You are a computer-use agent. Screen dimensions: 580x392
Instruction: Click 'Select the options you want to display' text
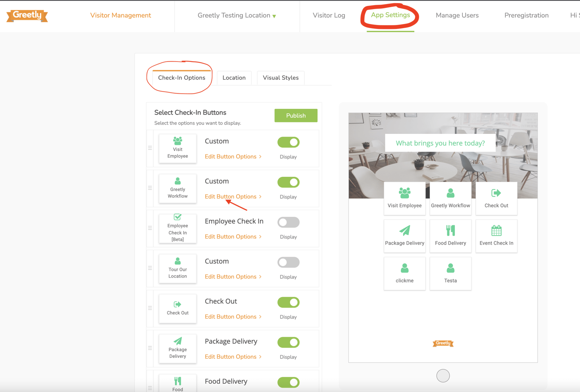pyautogui.click(x=197, y=123)
